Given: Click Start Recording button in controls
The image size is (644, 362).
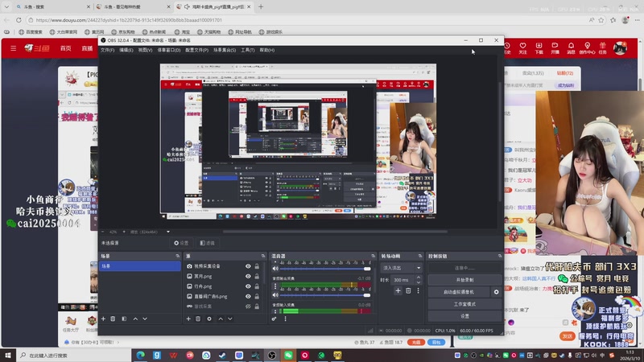Looking at the screenshot, I should (x=464, y=280).
